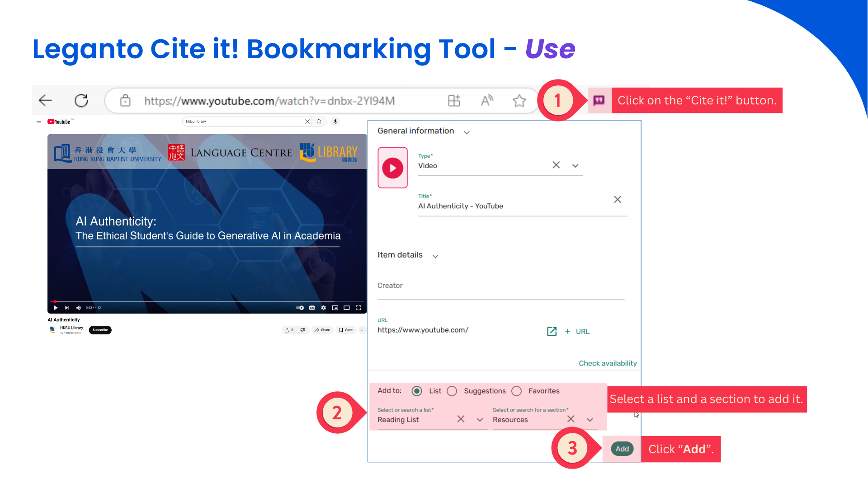Click the Check availability link
Viewport: 868px width, 488px height.
coord(608,363)
